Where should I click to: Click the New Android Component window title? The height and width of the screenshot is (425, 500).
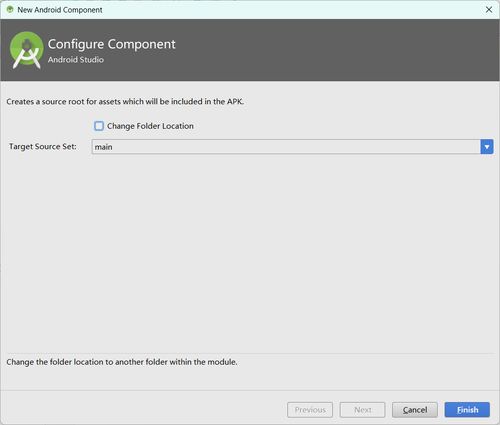click(60, 10)
